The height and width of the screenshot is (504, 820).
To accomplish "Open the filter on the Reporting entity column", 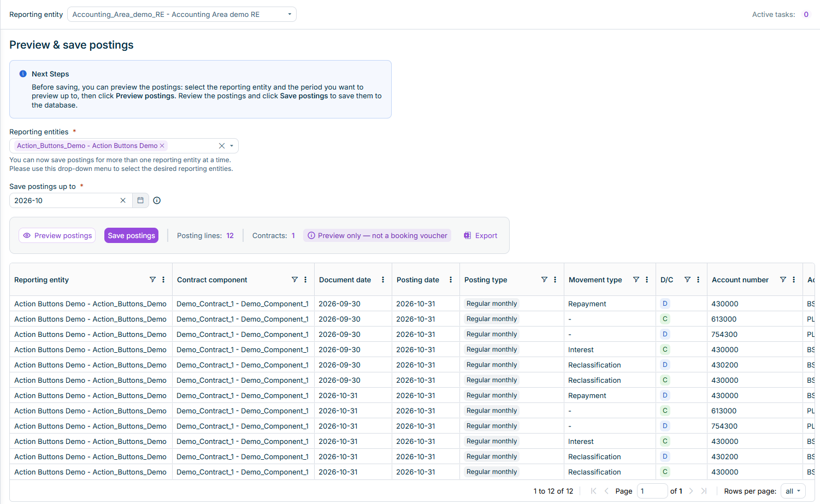I will point(152,280).
